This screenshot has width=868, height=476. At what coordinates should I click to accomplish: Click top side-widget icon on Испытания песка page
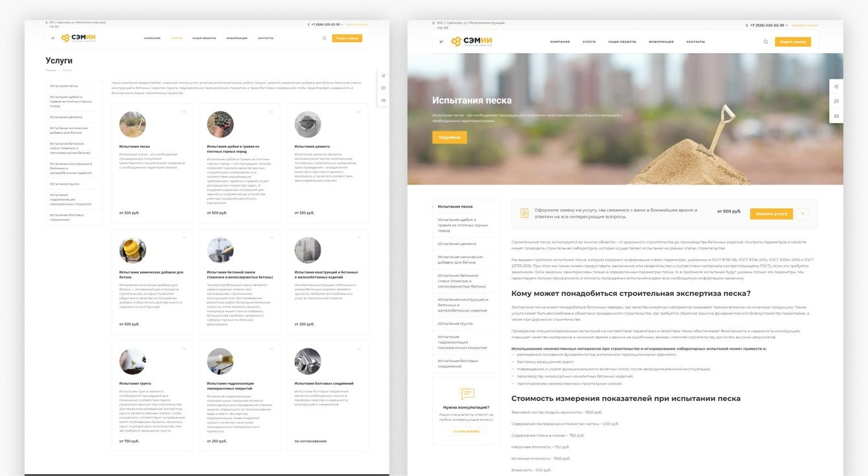[x=836, y=86]
